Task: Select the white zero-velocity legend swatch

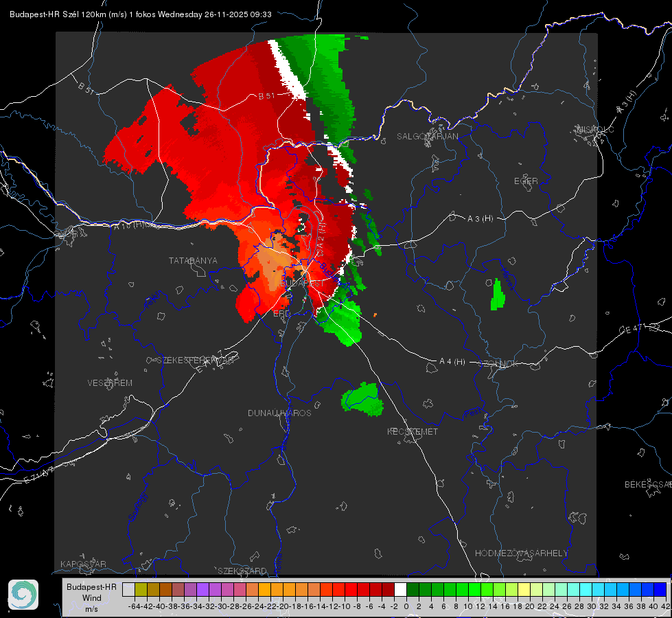Action: pyautogui.click(x=400, y=589)
